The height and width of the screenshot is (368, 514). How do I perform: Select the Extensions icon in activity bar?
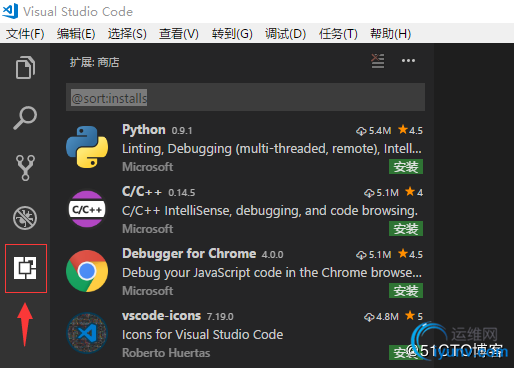tap(25, 268)
